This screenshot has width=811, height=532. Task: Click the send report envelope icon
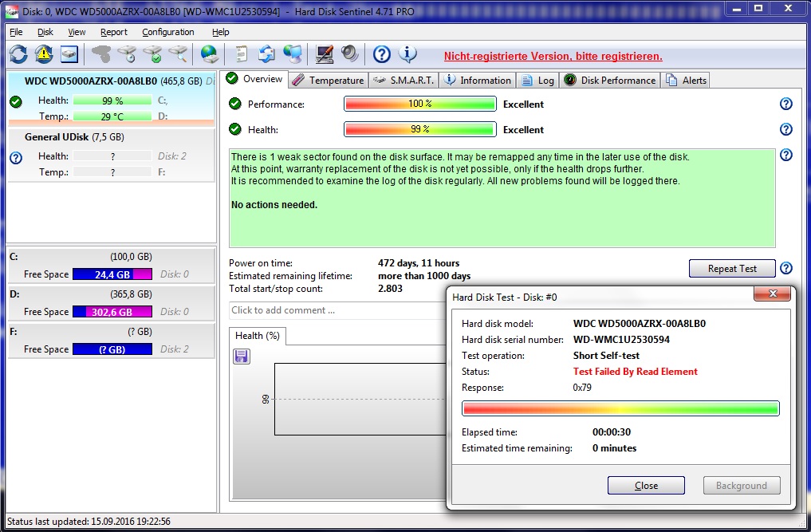coord(267,53)
